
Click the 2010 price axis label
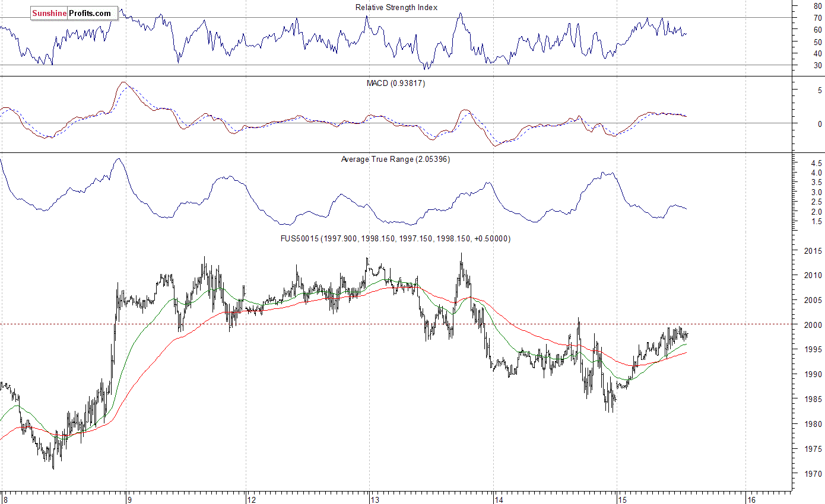(814, 276)
